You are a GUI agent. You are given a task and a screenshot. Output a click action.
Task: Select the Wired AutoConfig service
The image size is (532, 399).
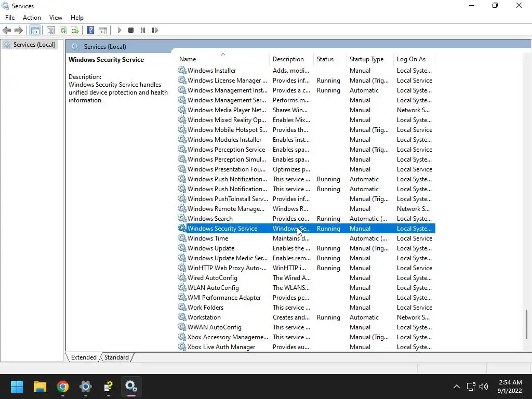point(307,278)
